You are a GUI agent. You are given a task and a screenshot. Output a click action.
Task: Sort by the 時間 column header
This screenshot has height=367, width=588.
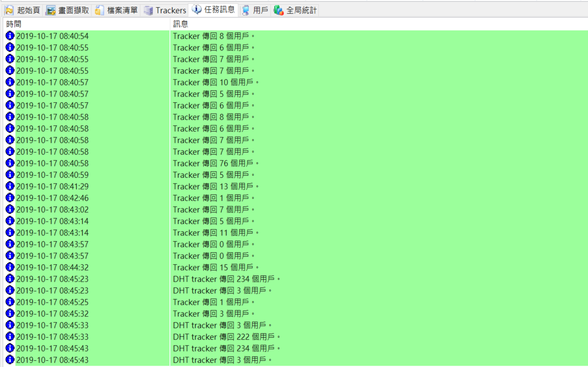coord(86,24)
